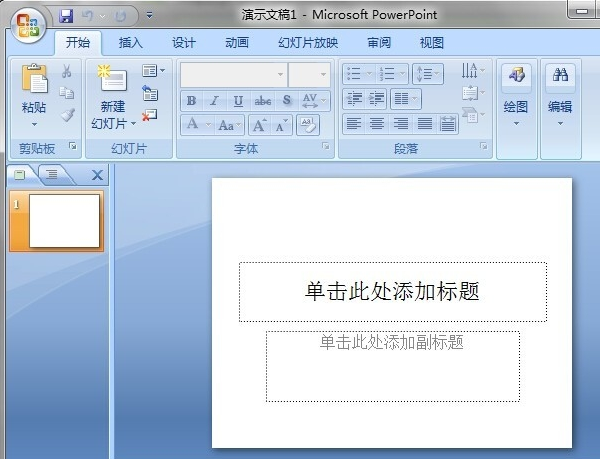Open the 剪贴板 dialog launcher
This screenshot has width=600, height=459.
[73, 146]
